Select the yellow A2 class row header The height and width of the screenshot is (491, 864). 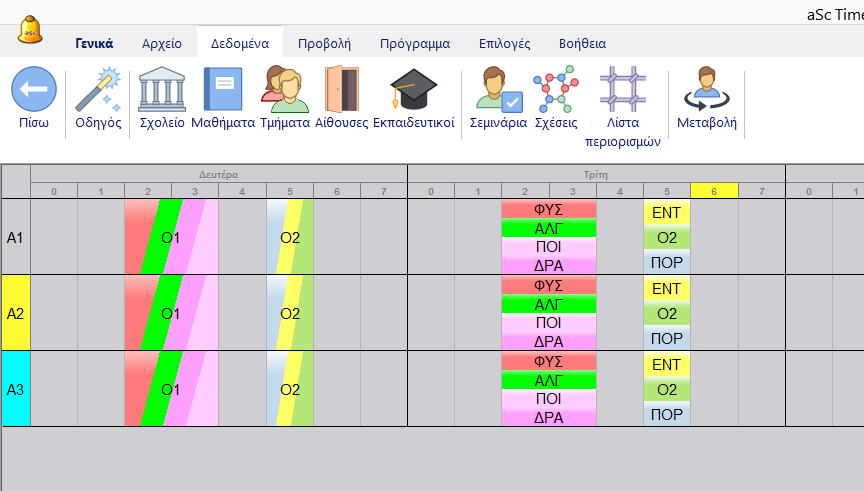[16, 313]
